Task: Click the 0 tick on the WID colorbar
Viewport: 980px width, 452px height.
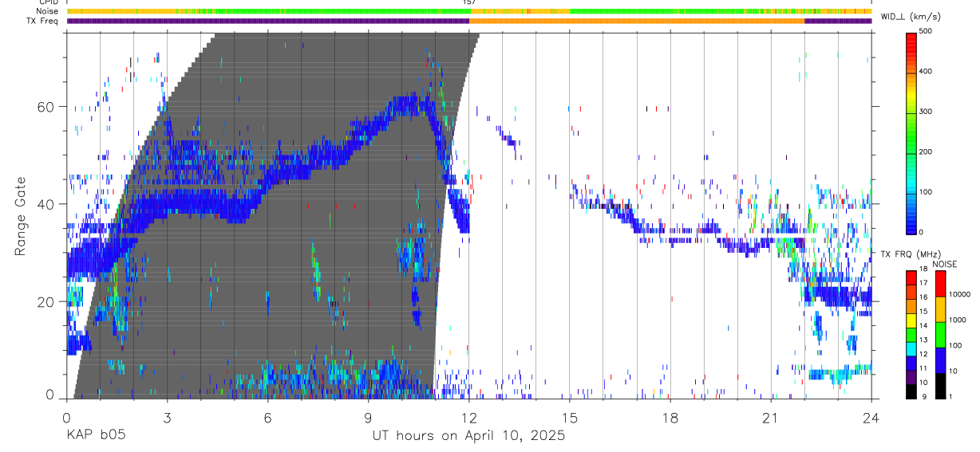Action: 922,233
